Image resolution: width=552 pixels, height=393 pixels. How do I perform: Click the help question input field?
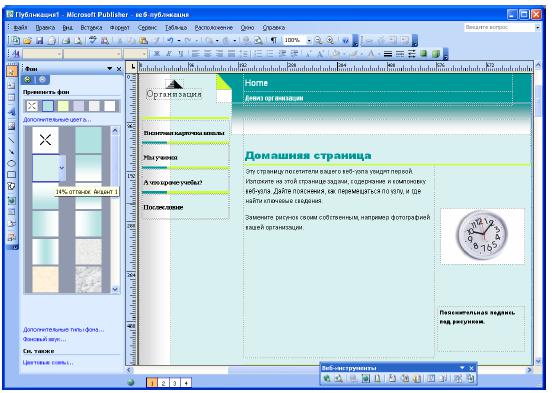pos(500,27)
